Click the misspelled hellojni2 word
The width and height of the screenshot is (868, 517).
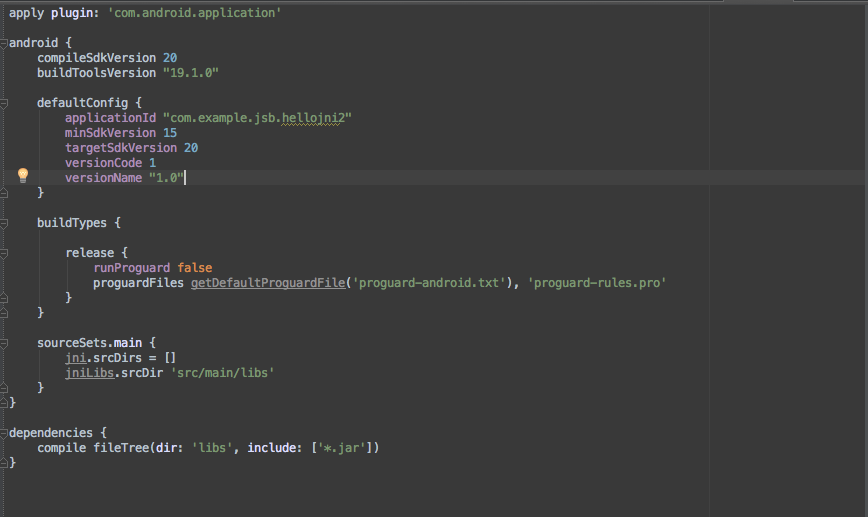click(x=313, y=118)
